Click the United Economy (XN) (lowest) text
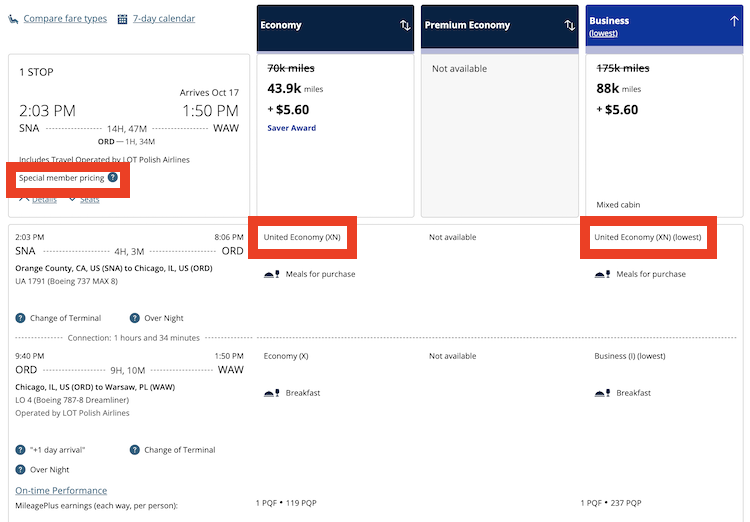This screenshot has height=522, width=750. point(648,237)
